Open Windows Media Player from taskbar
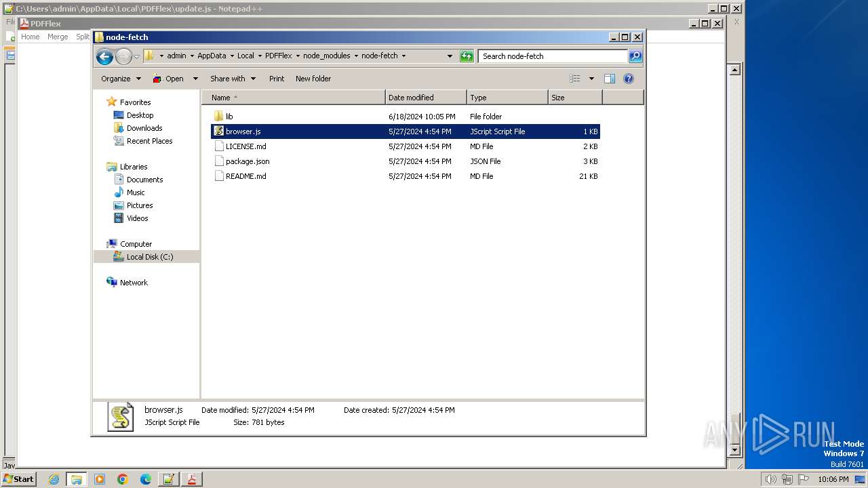Screen dimensions: 868x488 (x=100, y=479)
